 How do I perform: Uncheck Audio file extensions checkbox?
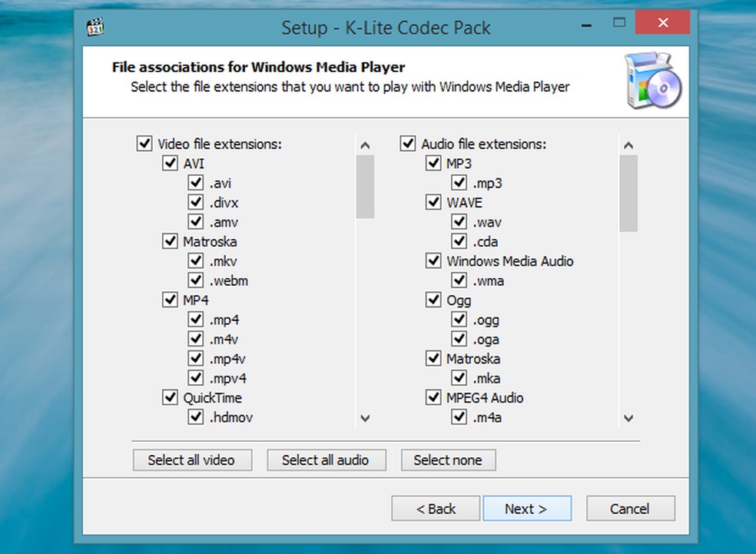pyautogui.click(x=408, y=143)
